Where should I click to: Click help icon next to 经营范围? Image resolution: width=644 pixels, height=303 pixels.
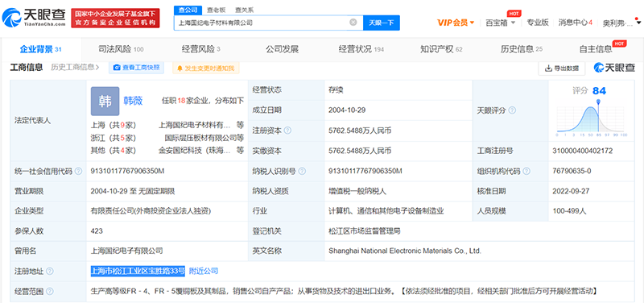pyautogui.click(x=50, y=292)
